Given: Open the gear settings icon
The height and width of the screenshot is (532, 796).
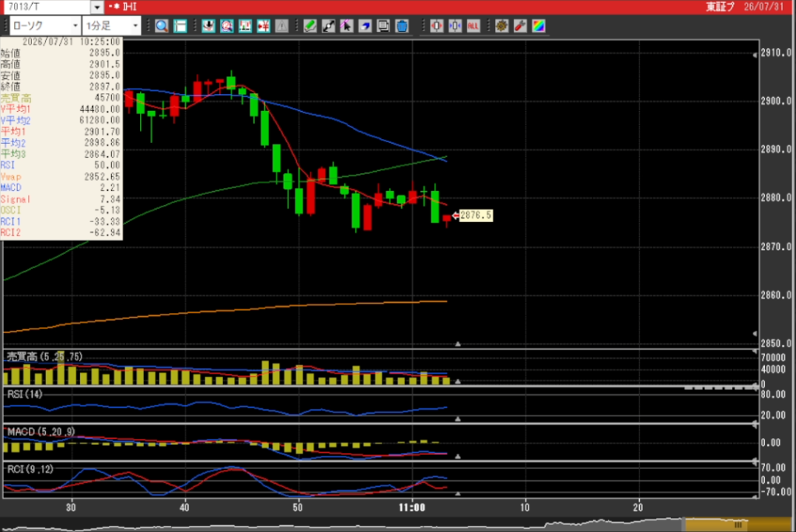Looking at the screenshot, I should click(x=501, y=26).
